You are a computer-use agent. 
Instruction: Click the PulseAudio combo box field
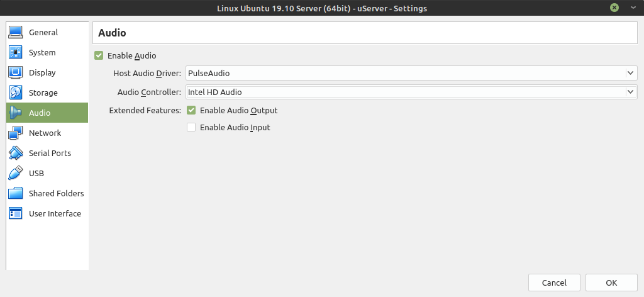(411, 73)
